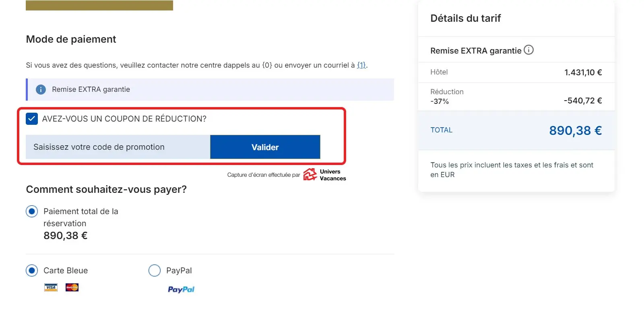Click the info icon beside Remise EXTRA garantie heading
The height and width of the screenshot is (322, 644).
coord(528,50)
